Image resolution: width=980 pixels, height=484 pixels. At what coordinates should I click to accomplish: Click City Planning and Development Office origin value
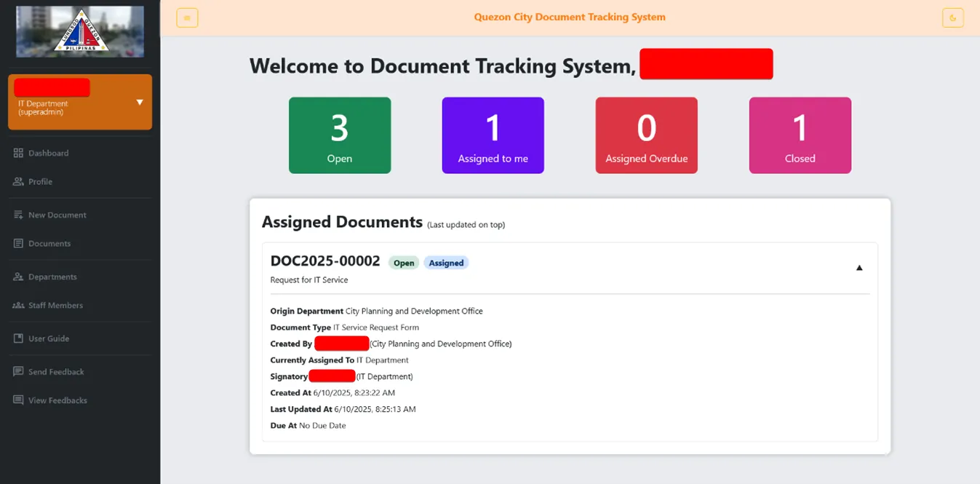414,311
